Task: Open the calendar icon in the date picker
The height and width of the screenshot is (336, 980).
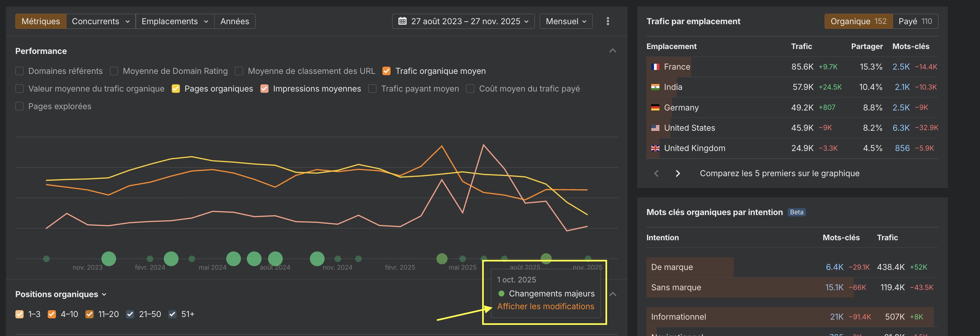Action: click(x=402, y=21)
